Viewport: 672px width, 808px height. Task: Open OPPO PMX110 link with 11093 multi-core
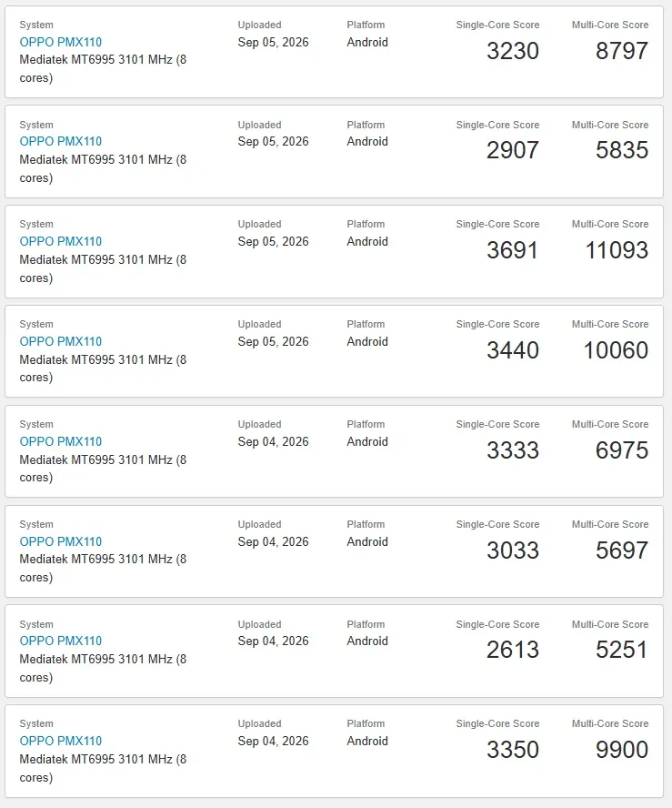click(61, 241)
